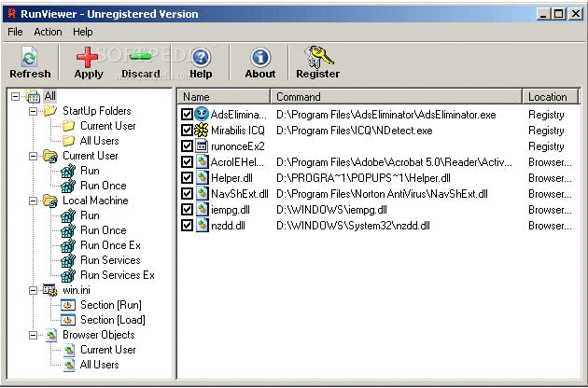Click the red plus Apply icon
This screenshot has width=588, height=388.
pyautogui.click(x=88, y=57)
